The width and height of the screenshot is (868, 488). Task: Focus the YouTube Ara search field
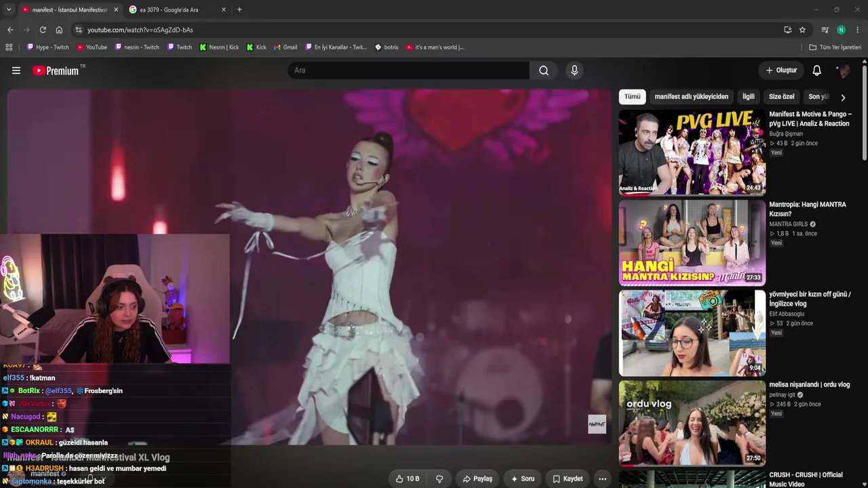click(409, 70)
